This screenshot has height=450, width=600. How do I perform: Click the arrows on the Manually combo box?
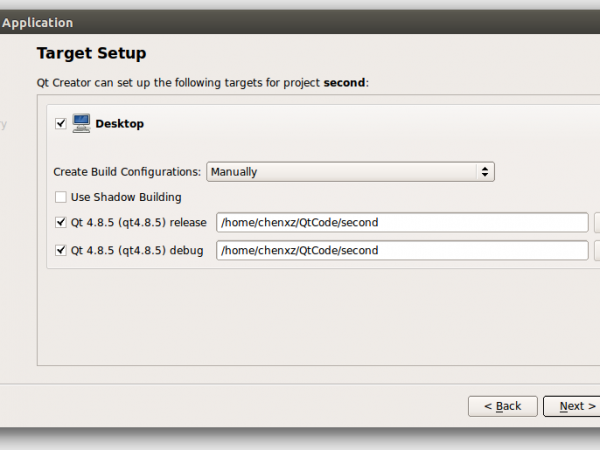(485, 172)
